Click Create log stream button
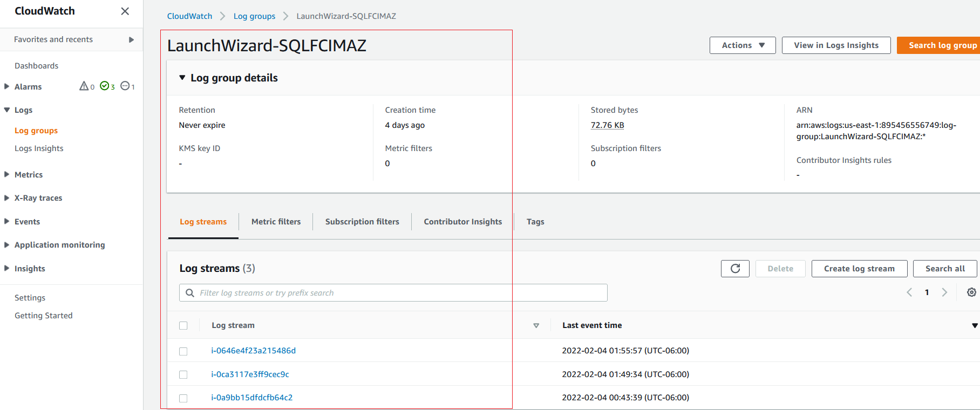The height and width of the screenshot is (410, 980). pos(859,269)
